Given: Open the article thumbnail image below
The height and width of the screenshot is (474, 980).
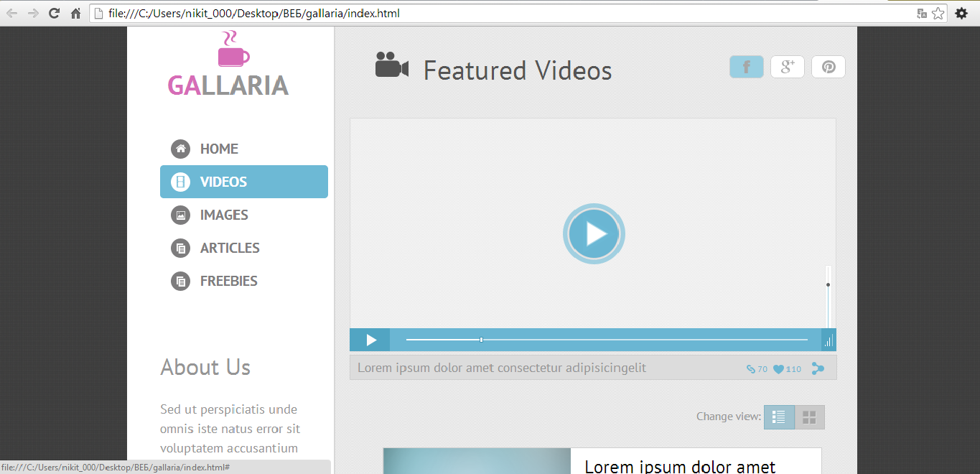Looking at the screenshot, I should pos(477,461).
